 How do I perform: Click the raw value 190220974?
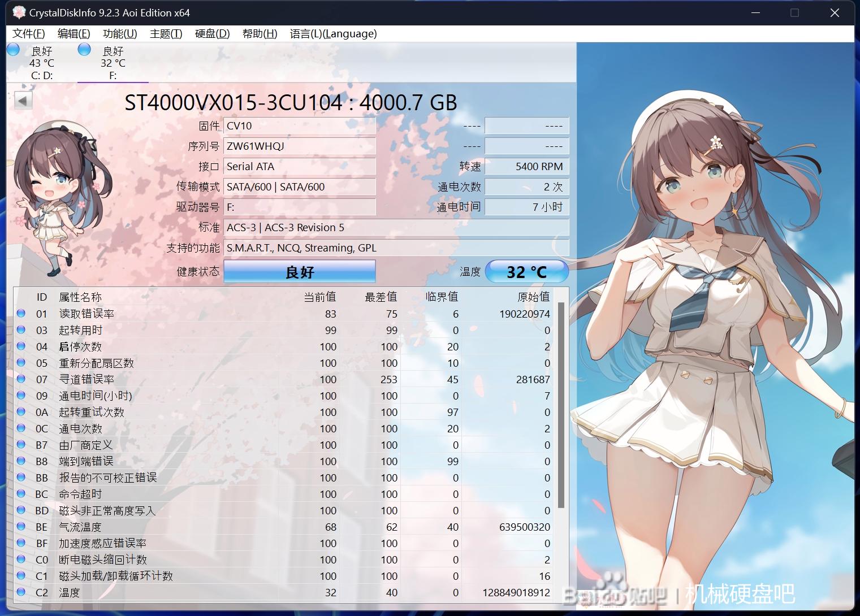(x=525, y=314)
